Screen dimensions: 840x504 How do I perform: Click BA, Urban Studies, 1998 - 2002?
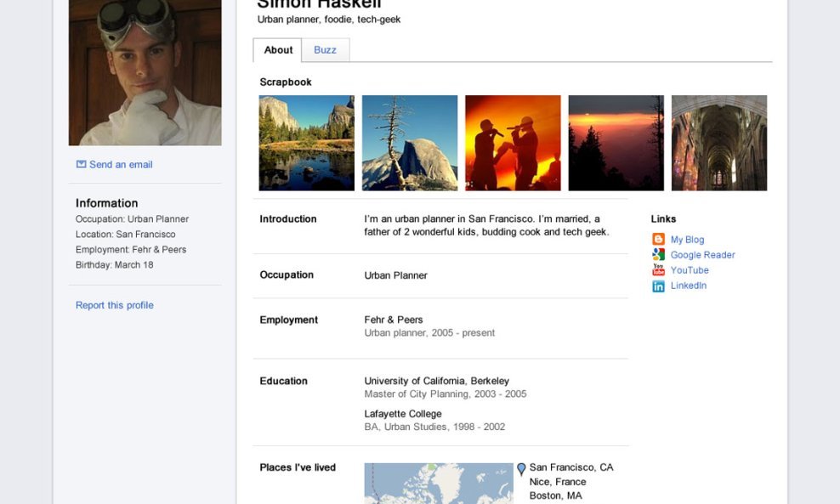434,427
